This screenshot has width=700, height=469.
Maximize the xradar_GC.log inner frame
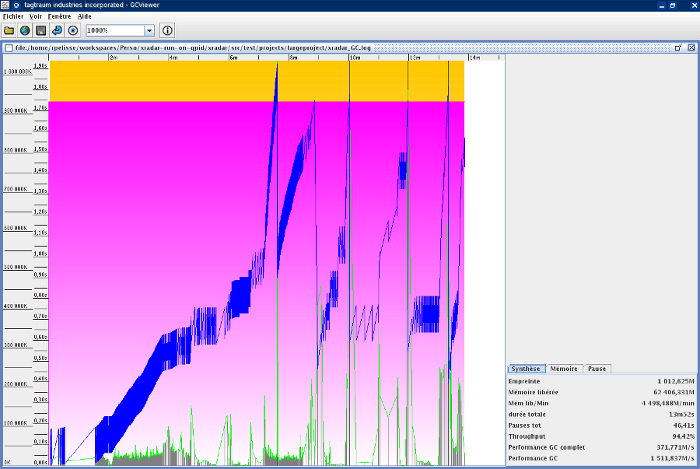coord(679,47)
